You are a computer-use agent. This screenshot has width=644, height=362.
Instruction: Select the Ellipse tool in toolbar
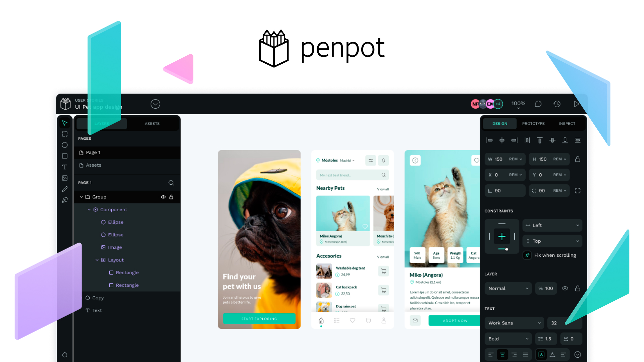[x=65, y=145]
